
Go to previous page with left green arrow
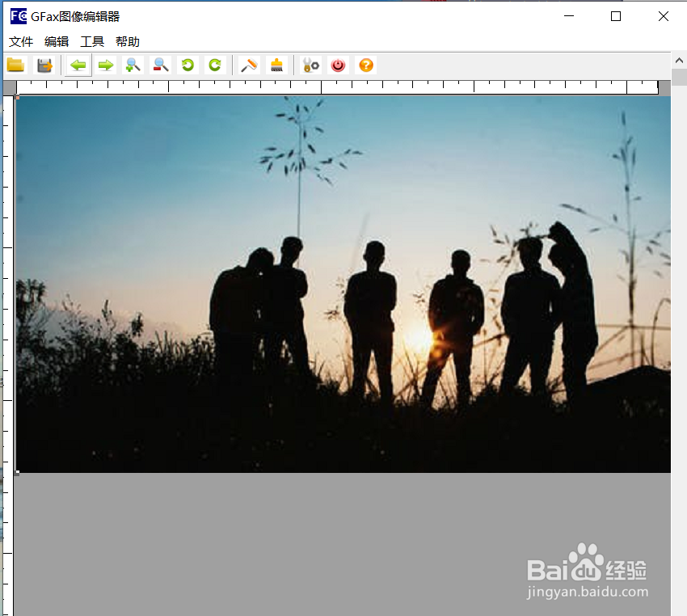pyautogui.click(x=78, y=65)
